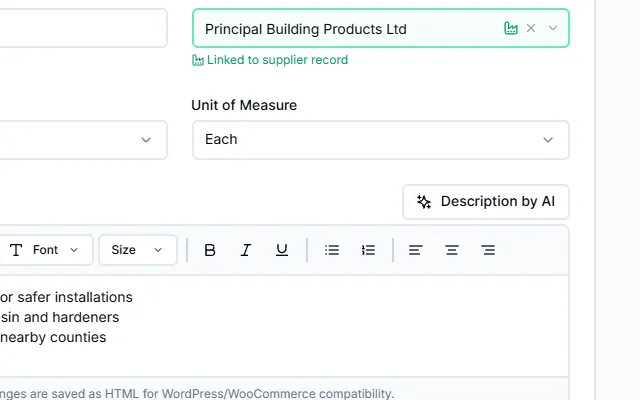
Task: Open the Unit of Measure dropdown showing Each
Action: click(380, 140)
